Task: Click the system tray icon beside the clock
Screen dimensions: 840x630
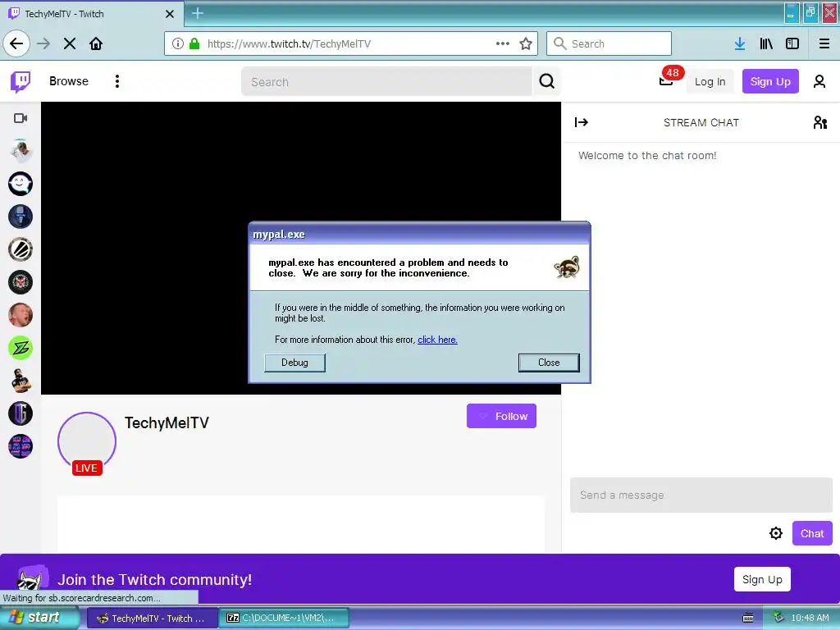Action: 779,617
